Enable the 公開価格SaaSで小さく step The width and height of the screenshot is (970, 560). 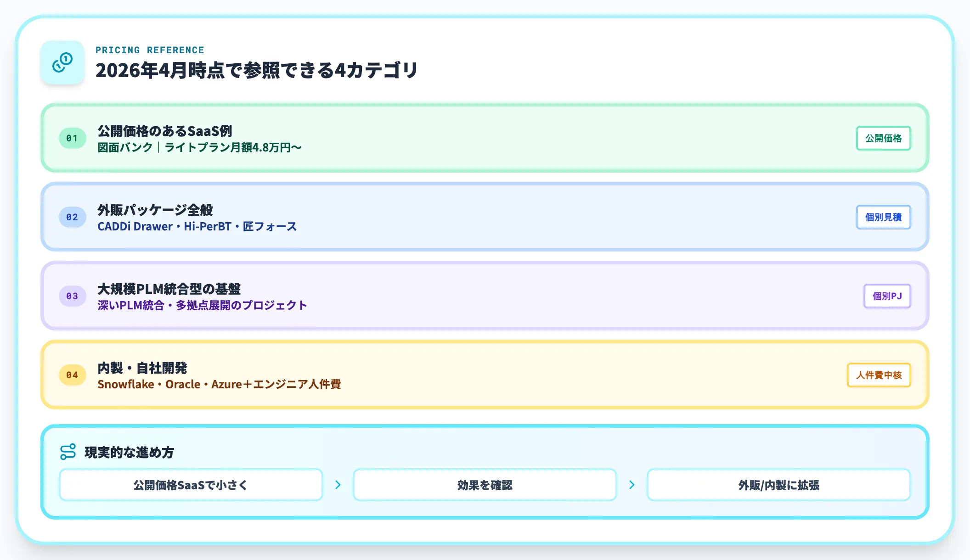click(191, 485)
